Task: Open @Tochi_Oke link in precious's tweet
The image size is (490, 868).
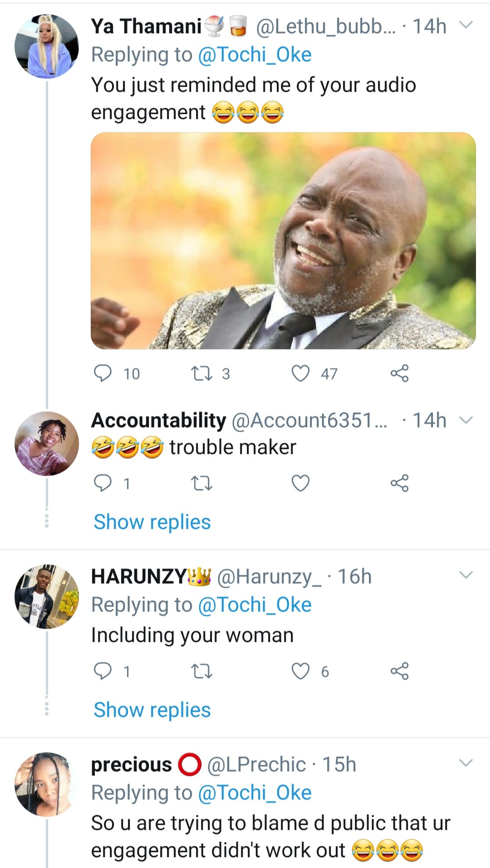Action: (255, 793)
